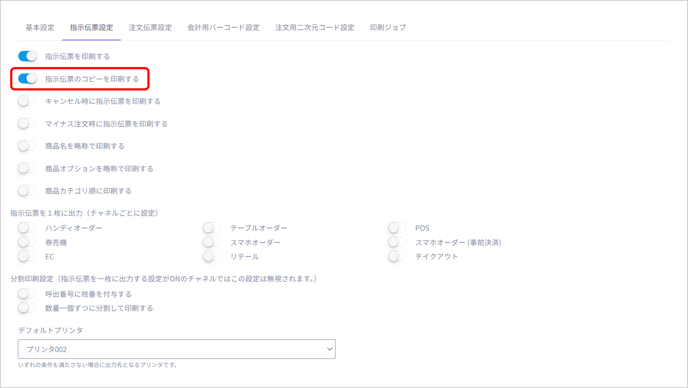688x388 pixels.
Task: Enable the POS channel toggle
Action: click(397, 228)
